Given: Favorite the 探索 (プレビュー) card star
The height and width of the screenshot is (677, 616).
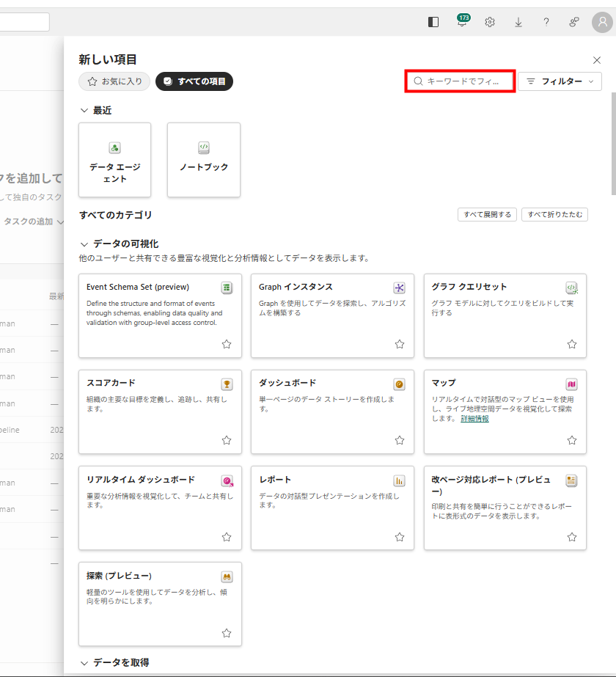Looking at the screenshot, I should point(227,634).
